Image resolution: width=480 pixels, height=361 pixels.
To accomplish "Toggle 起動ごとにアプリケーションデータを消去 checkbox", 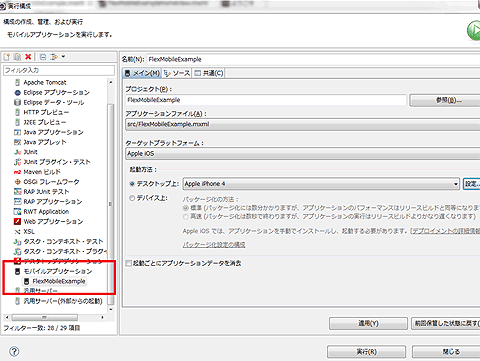I will 128,263.
